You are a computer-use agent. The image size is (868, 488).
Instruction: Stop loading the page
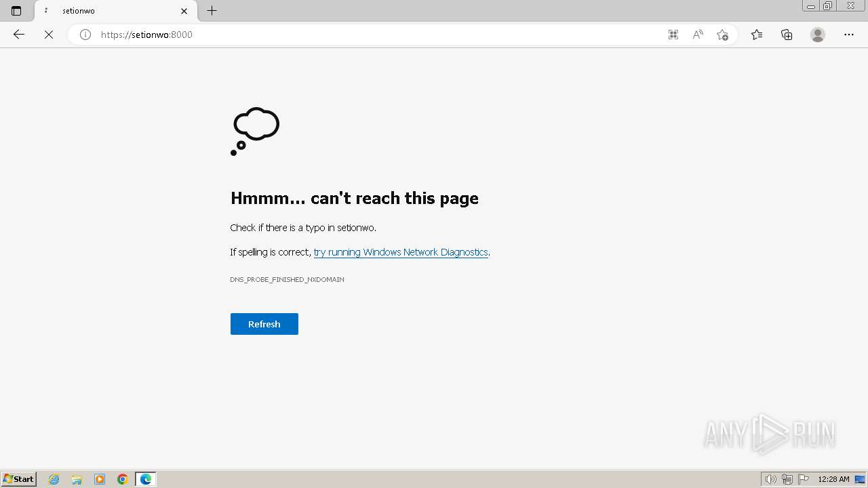[49, 35]
